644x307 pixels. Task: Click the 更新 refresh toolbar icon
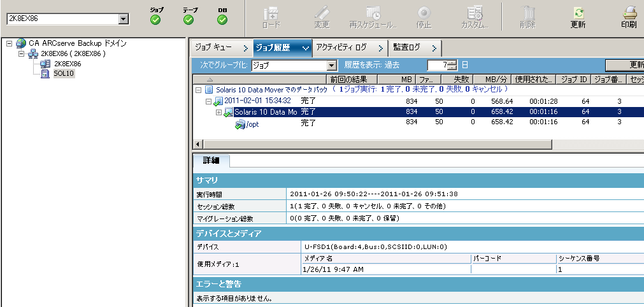pyautogui.click(x=578, y=13)
